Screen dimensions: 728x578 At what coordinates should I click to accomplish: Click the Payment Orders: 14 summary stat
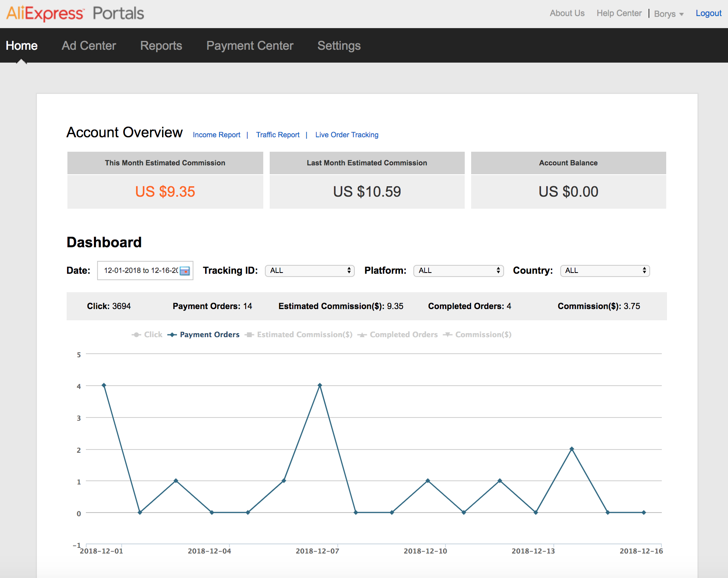tap(212, 306)
